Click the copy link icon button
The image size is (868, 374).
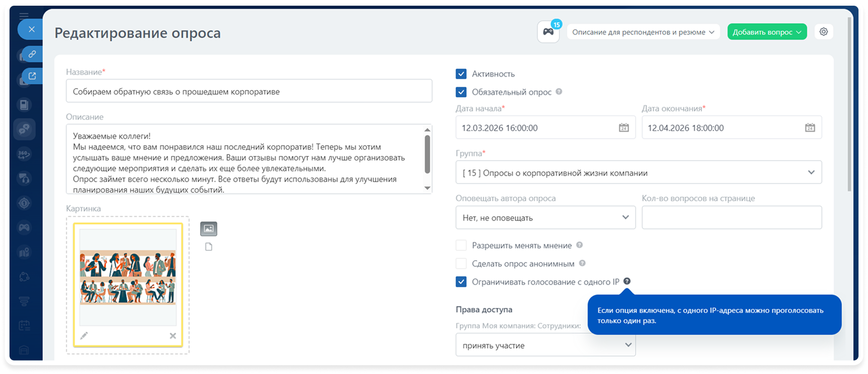pyautogui.click(x=32, y=54)
